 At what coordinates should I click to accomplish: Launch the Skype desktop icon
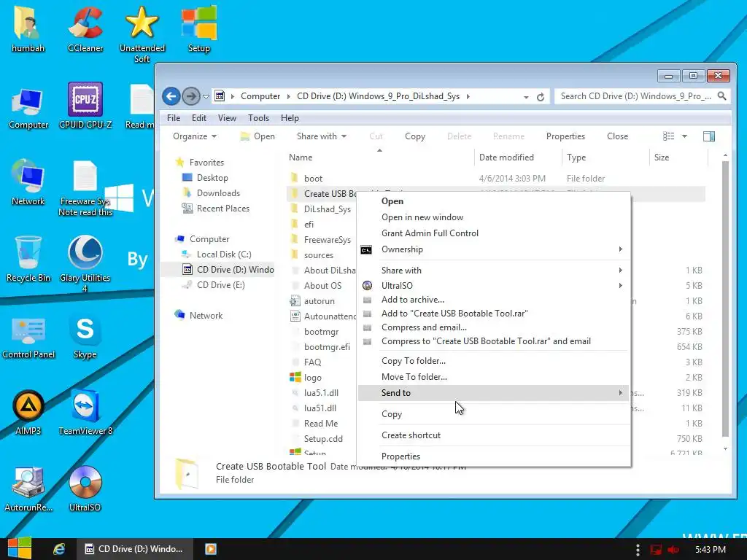point(85,337)
